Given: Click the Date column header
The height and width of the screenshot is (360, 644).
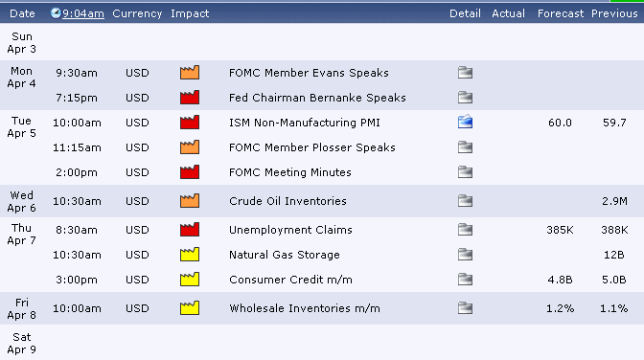Looking at the screenshot, I should point(22,13).
